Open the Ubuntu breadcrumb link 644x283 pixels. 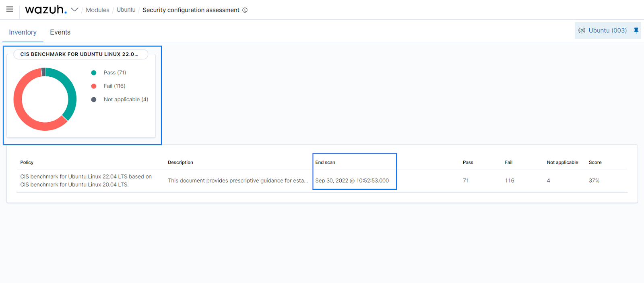point(126,10)
